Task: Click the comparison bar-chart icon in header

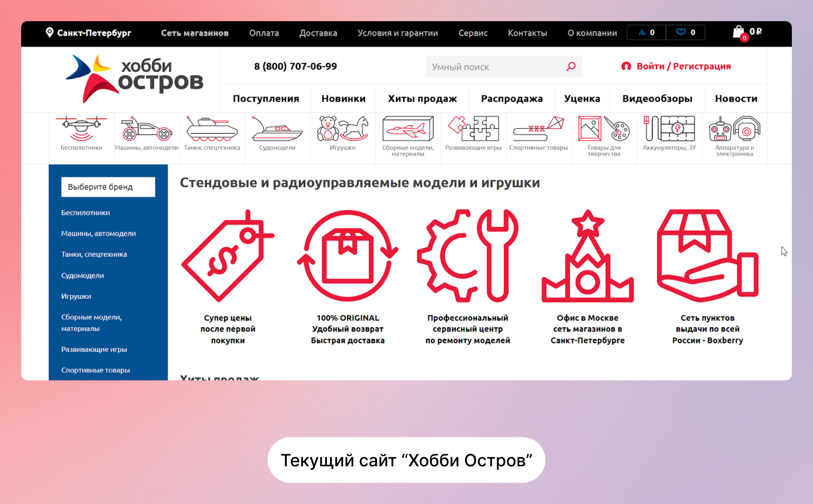Action: [643, 32]
